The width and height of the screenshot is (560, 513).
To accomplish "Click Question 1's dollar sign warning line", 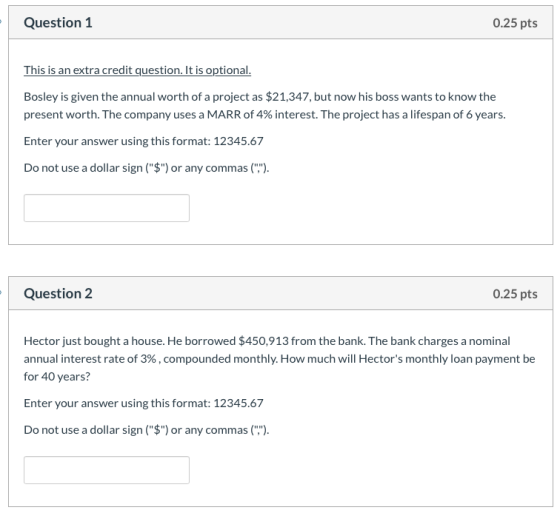I will [x=146, y=168].
